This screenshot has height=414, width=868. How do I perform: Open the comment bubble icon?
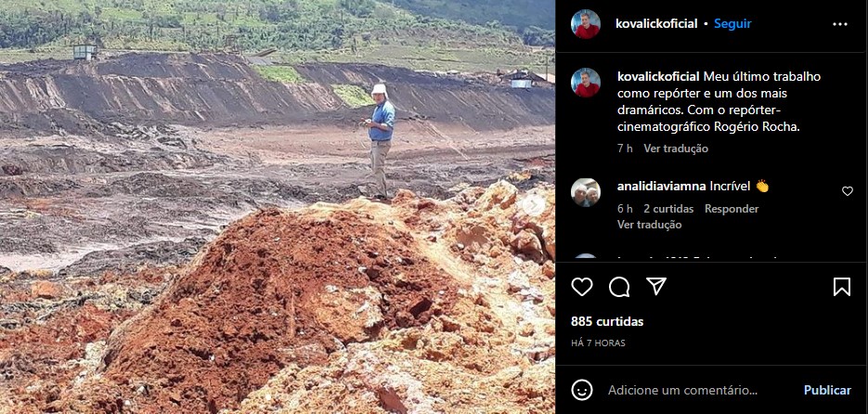click(x=619, y=287)
